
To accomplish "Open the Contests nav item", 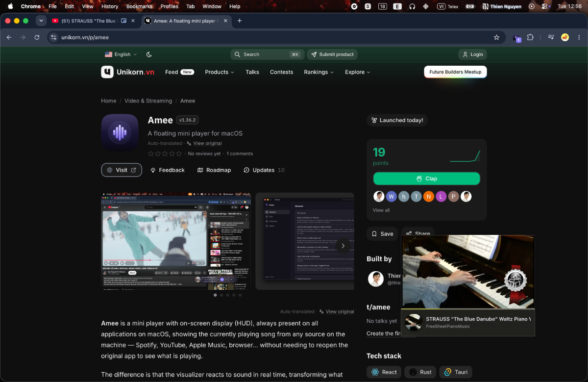I will tap(281, 72).
